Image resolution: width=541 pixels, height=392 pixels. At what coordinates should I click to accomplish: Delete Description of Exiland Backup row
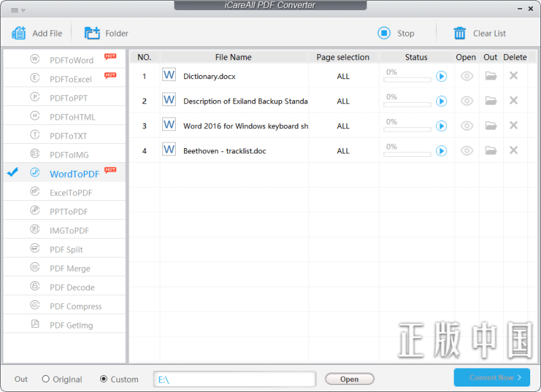513,100
